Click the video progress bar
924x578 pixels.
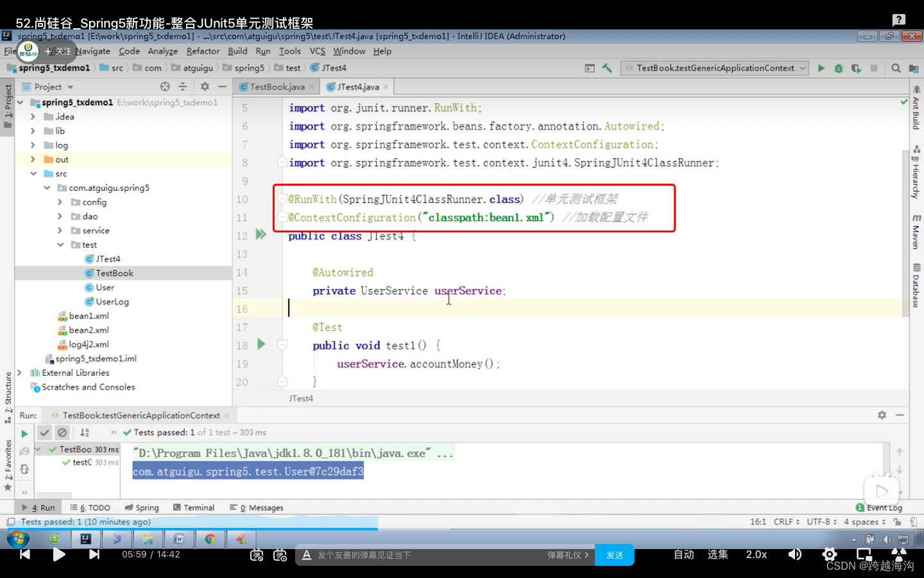[x=462, y=529]
